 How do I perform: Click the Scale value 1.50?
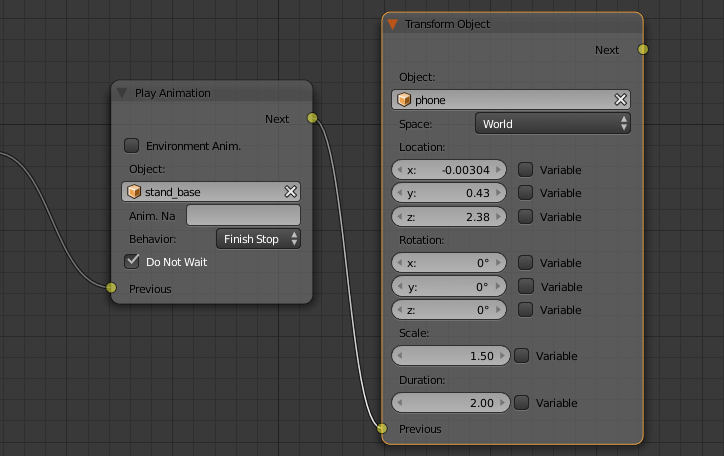click(x=482, y=356)
